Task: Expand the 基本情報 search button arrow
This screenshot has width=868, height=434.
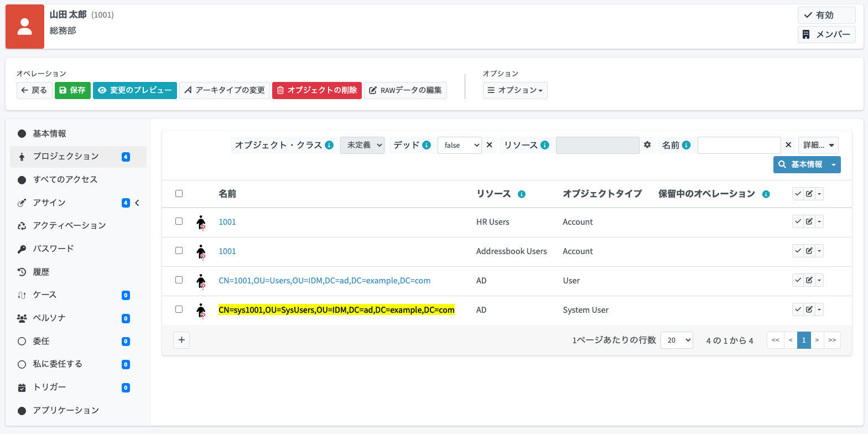Action: tap(834, 164)
